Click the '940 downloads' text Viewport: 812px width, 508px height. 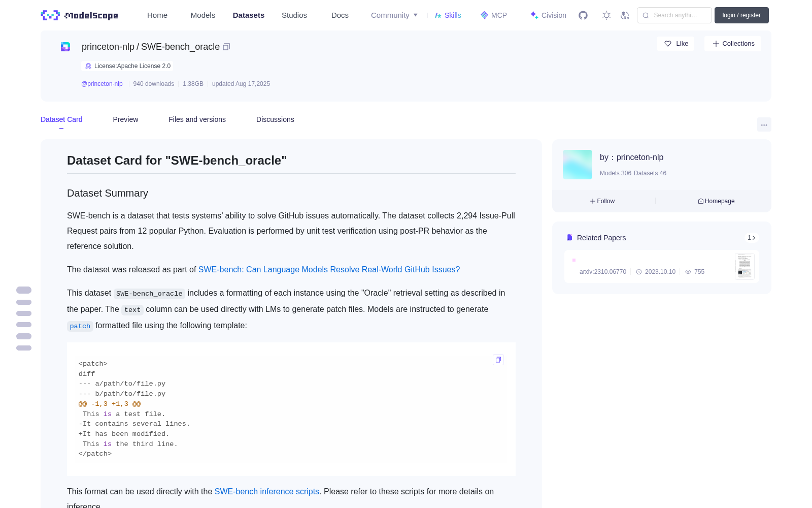(153, 84)
